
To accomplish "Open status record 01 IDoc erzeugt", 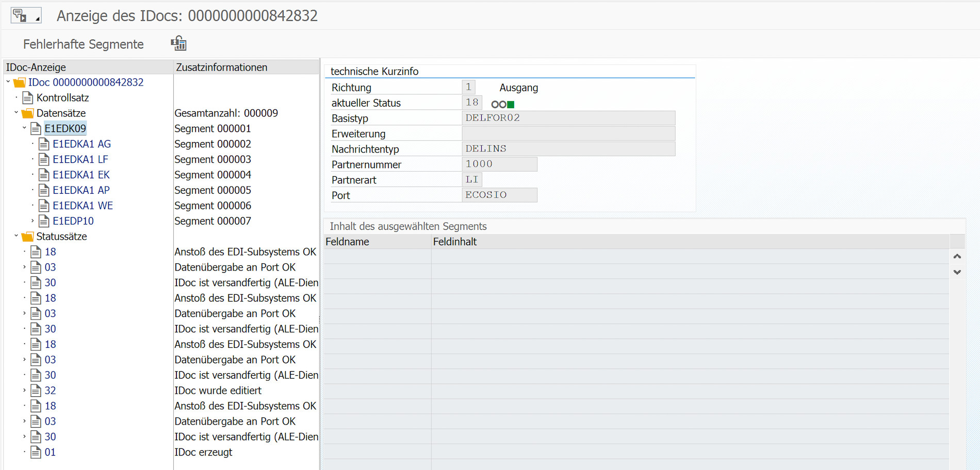I will 50,452.
